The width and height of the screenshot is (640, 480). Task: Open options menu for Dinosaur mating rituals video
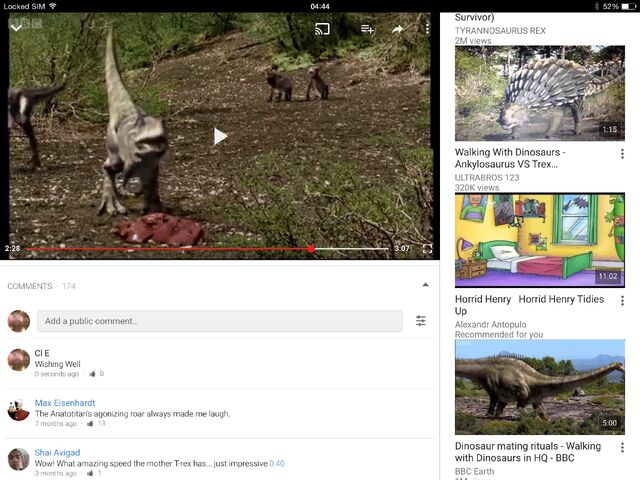622,448
